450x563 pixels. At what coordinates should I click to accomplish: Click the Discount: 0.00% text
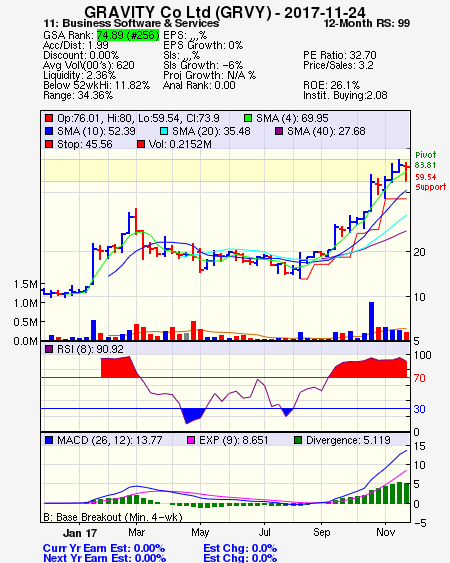tap(81, 55)
